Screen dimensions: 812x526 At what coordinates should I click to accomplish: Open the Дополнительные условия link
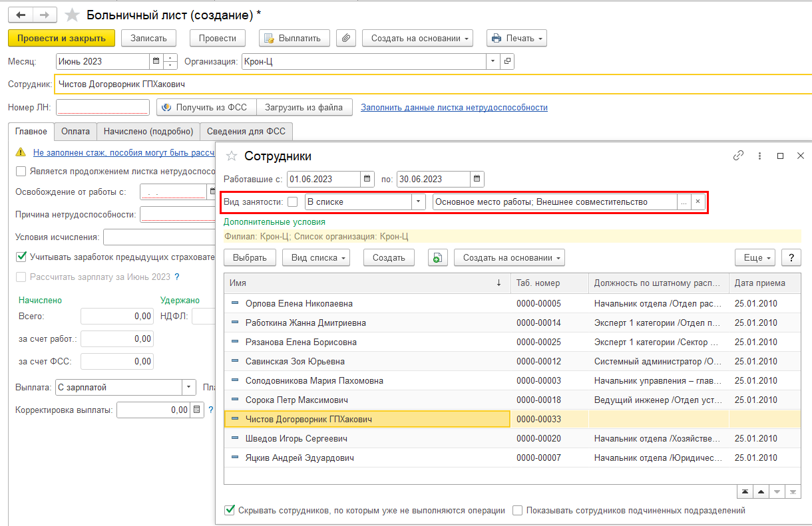click(x=274, y=222)
